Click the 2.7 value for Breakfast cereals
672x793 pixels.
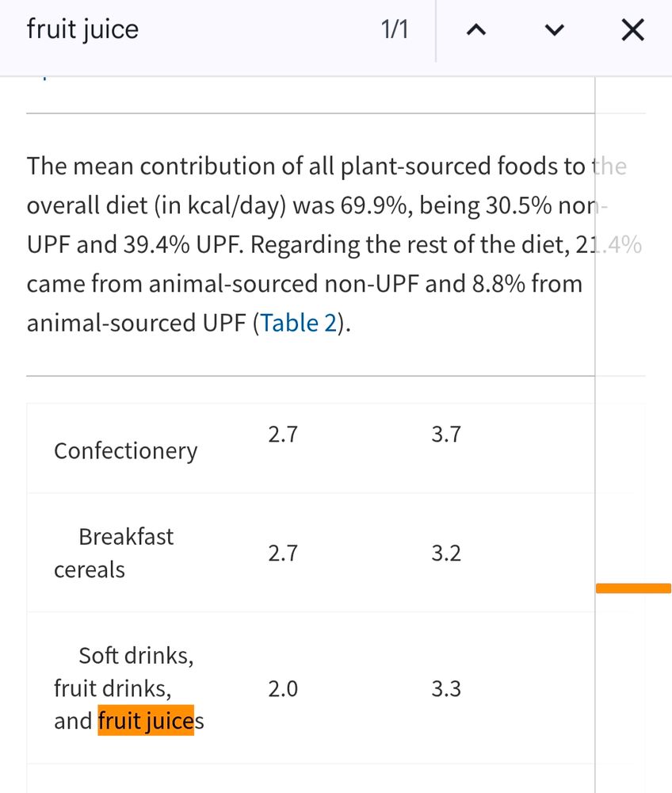(283, 554)
